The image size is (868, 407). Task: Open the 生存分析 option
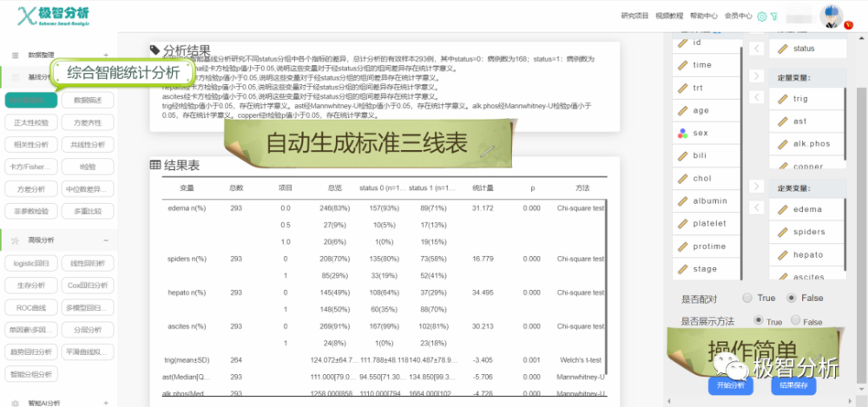tap(31, 286)
